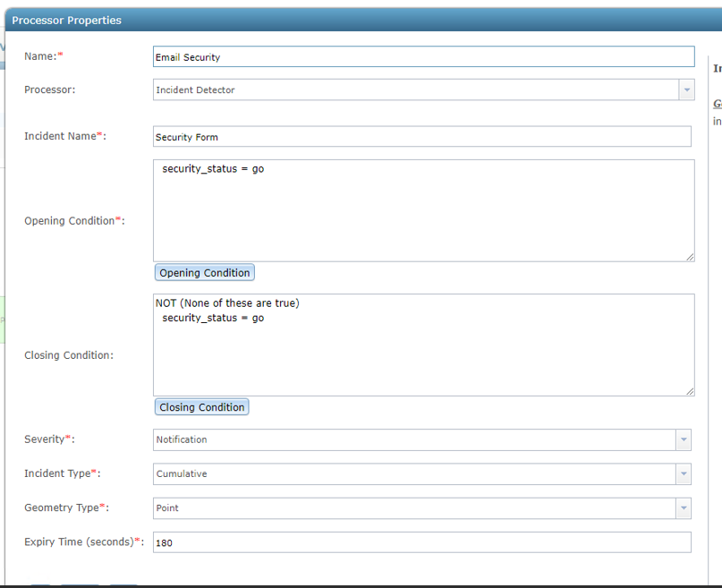
Task: Click the Opening Condition editor button
Action: (x=204, y=272)
